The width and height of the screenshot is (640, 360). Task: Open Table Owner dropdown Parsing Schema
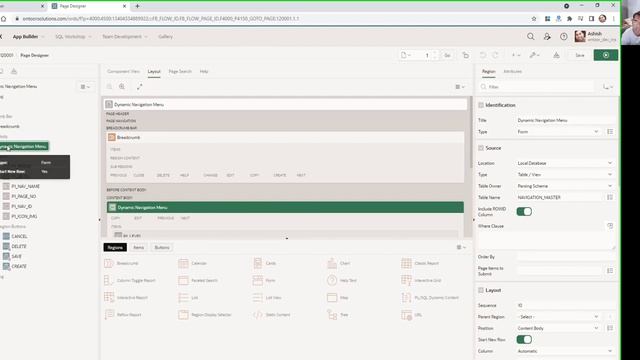coord(565,186)
